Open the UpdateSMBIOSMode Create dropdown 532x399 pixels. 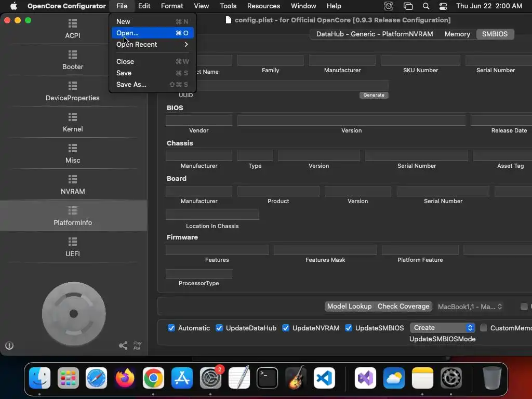443,328
